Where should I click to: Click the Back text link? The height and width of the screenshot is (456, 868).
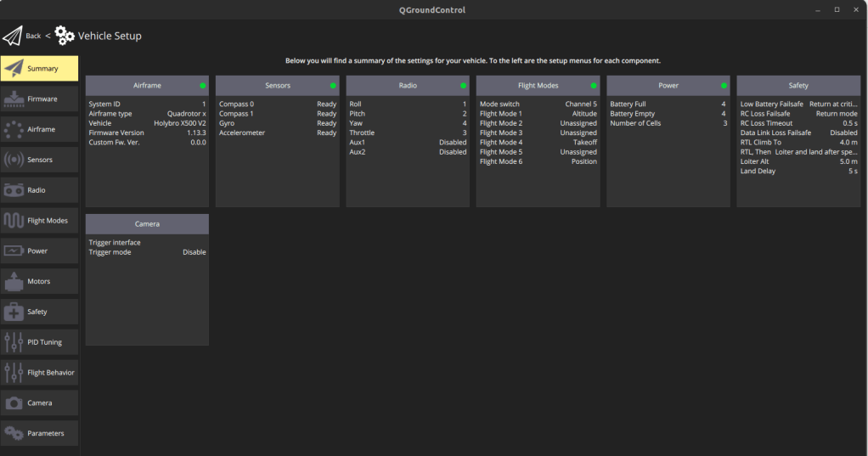33,36
